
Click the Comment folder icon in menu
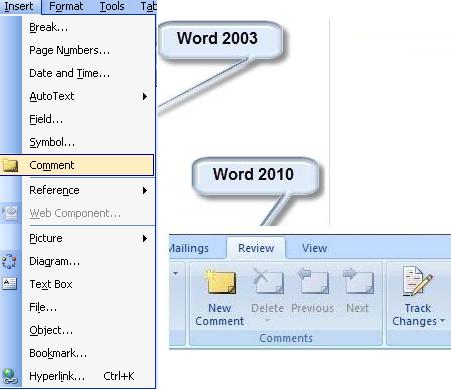coord(10,165)
